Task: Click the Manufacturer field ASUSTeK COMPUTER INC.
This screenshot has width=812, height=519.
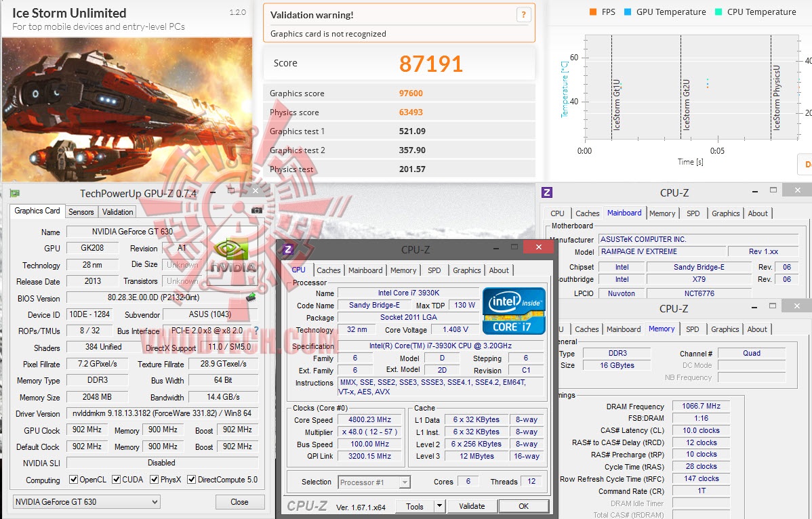Action: click(698, 239)
